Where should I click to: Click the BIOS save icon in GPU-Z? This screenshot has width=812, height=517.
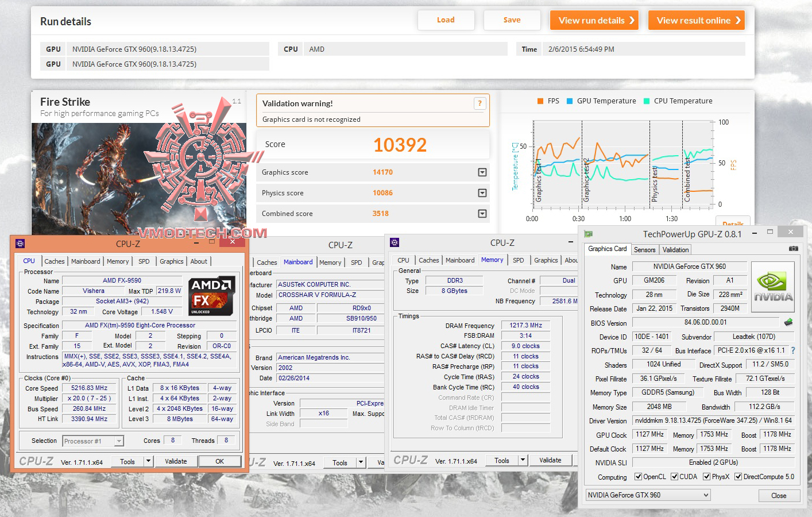click(x=788, y=322)
